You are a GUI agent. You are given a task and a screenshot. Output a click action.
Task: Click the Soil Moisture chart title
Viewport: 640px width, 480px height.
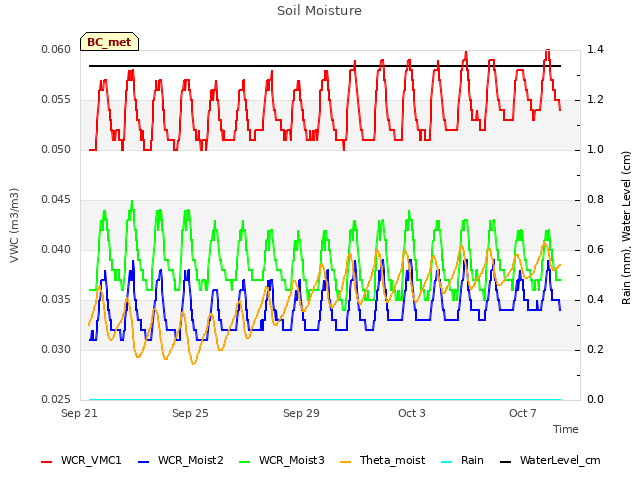tap(319, 11)
